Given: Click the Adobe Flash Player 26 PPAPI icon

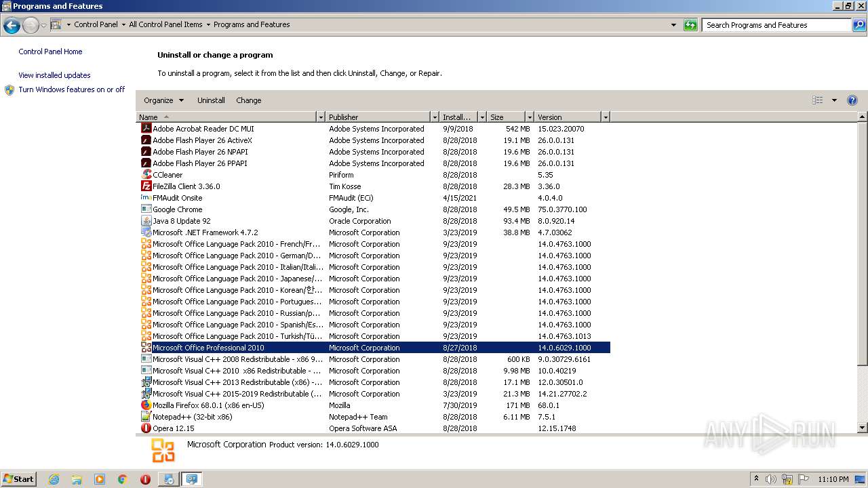Looking at the screenshot, I should [146, 163].
